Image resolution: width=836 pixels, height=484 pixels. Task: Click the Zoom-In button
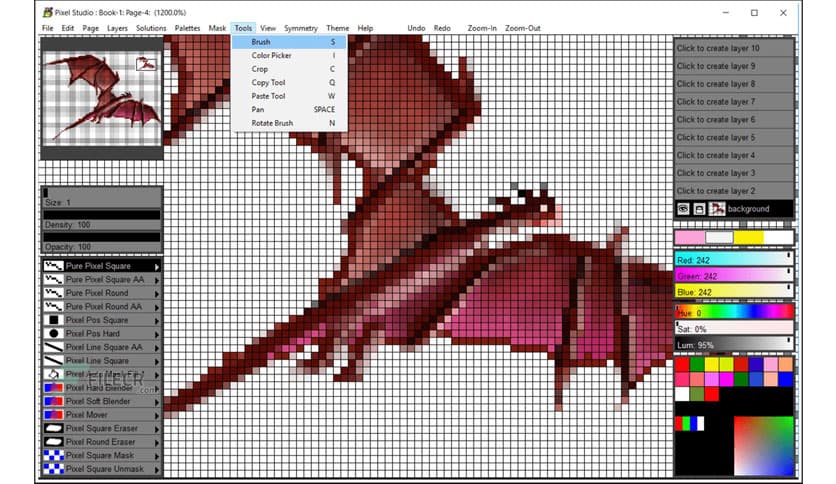[x=482, y=28]
